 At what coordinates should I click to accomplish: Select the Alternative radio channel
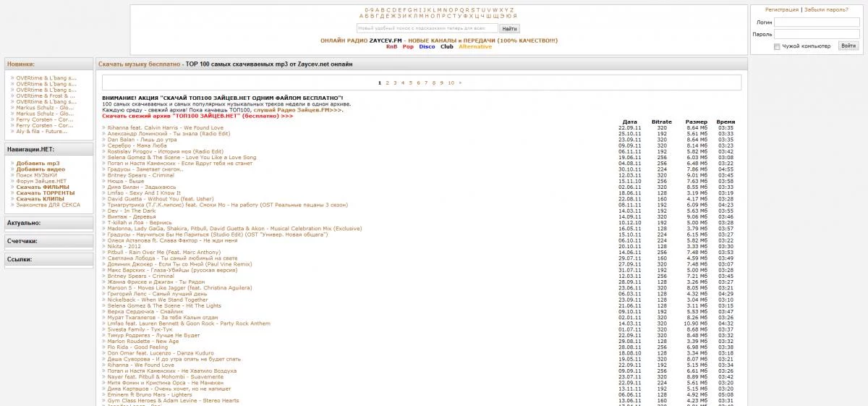click(475, 46)
